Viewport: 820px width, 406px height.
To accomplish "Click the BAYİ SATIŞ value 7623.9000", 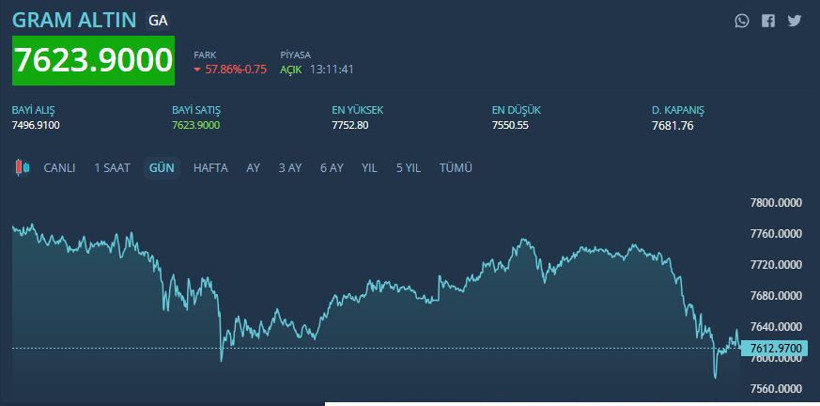I will (x=196, y=125).
